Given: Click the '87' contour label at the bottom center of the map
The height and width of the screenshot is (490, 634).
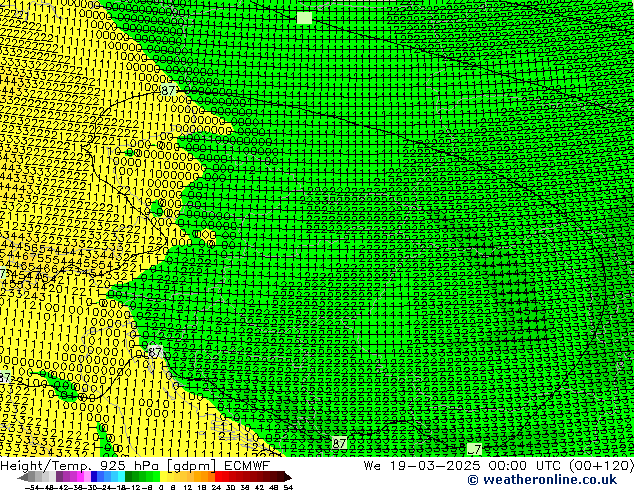Looking at the screenshot, I should (339, 444).
